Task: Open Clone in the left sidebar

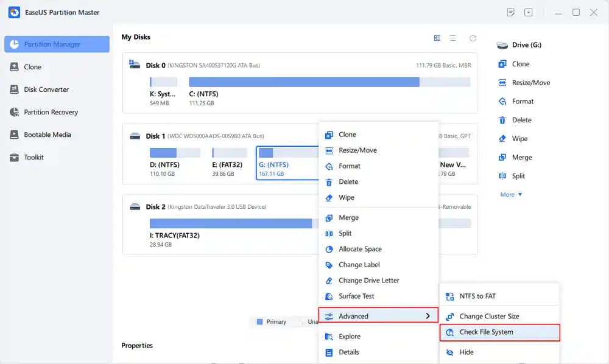Action: coord(33,67)
